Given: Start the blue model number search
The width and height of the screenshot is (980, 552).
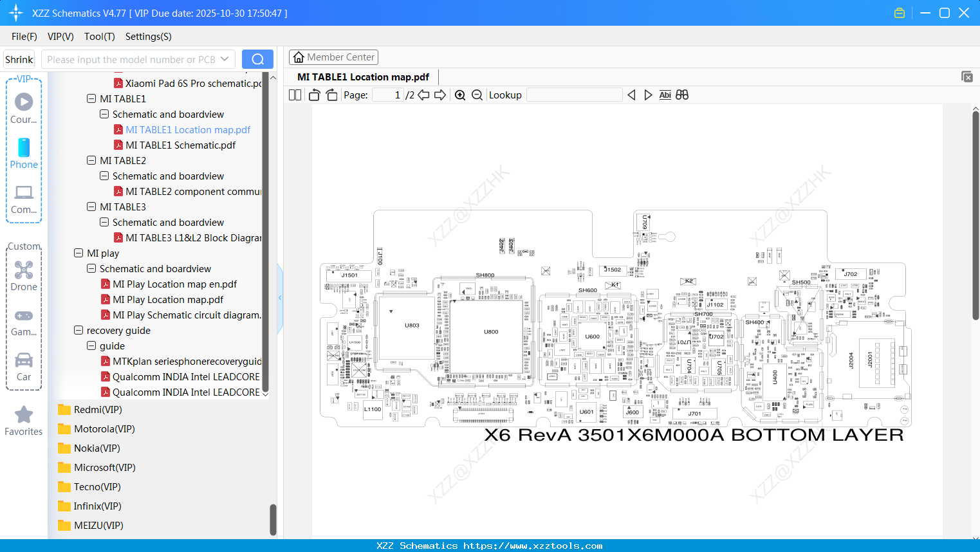Looking at the screenshot, I should pyautogui.click(x=257, y=59).
